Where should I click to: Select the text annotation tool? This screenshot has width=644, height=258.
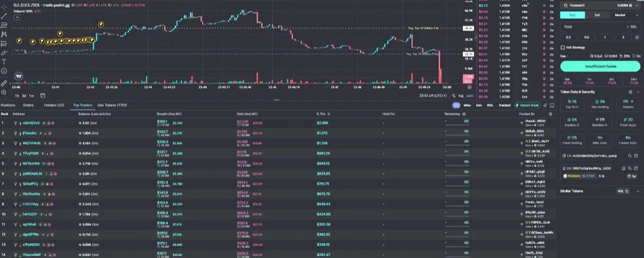point(4,61)
